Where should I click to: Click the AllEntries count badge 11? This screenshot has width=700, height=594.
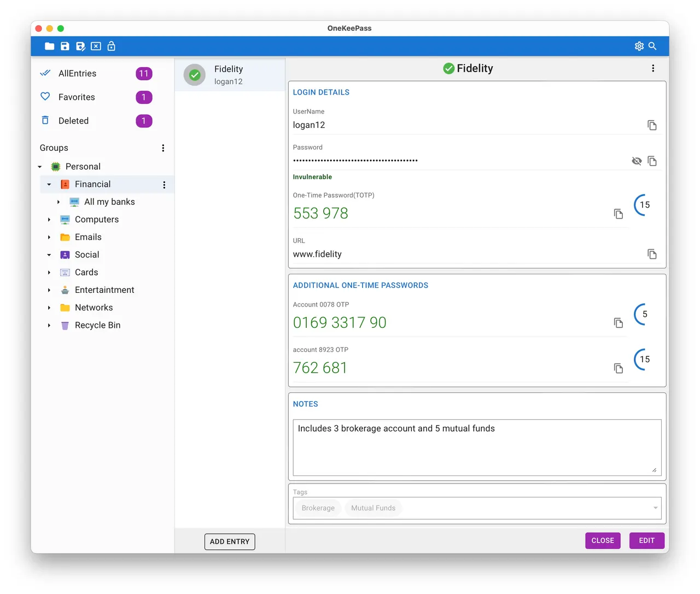pyautogui.click(x=144, y=73)
